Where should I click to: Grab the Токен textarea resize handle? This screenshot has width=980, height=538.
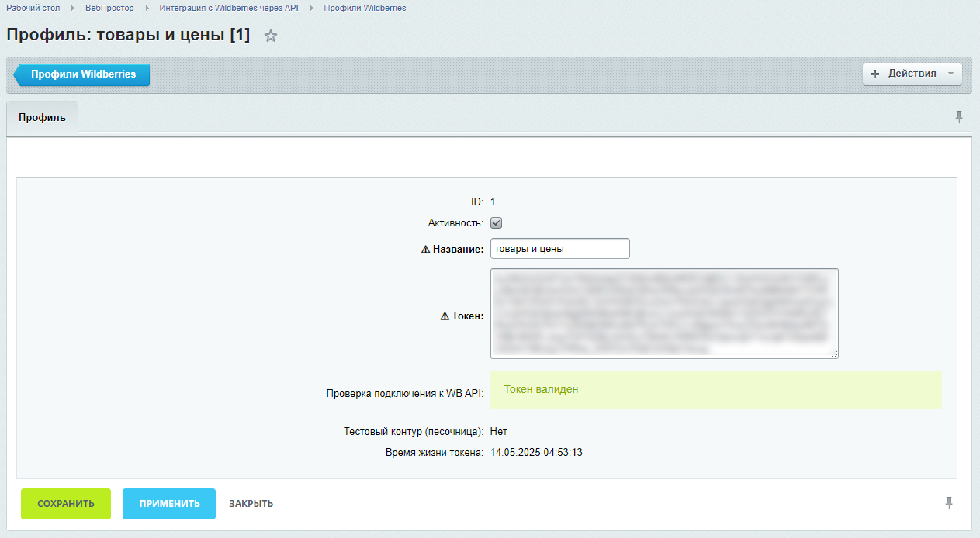[x=834, y=354]
